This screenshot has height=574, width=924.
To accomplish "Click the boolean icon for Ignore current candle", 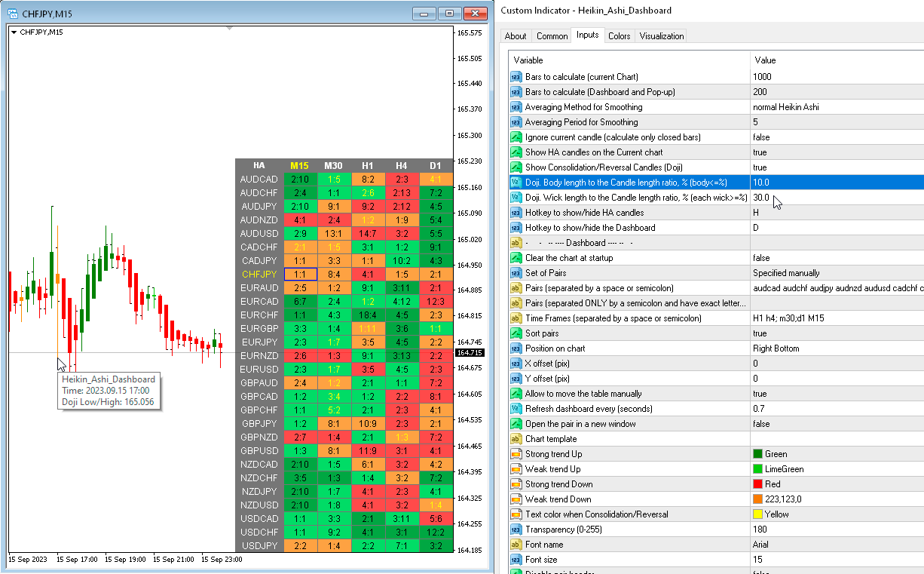I will 516,137.
